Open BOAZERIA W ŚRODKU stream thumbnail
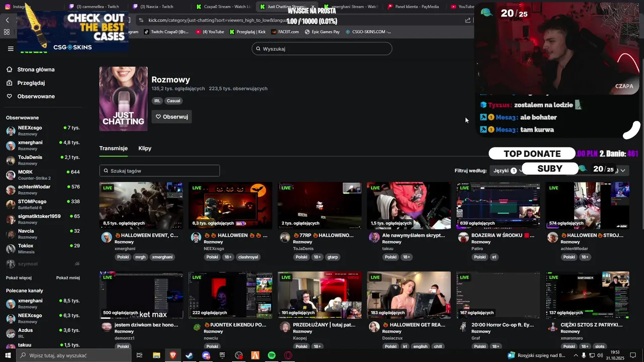This screenshot has height=362, width=644. coord(498,206)
